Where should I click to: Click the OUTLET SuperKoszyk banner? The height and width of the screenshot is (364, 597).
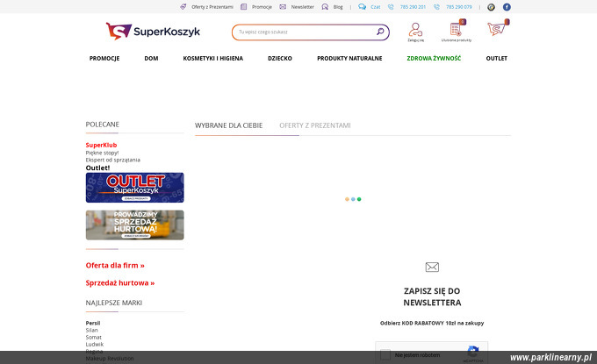coord(135,188)
